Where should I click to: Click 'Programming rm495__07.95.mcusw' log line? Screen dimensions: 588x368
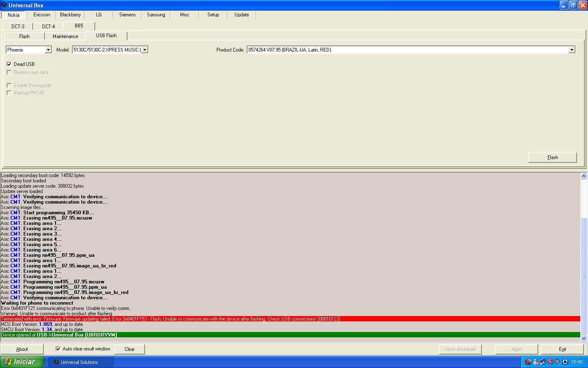(53, 282)
